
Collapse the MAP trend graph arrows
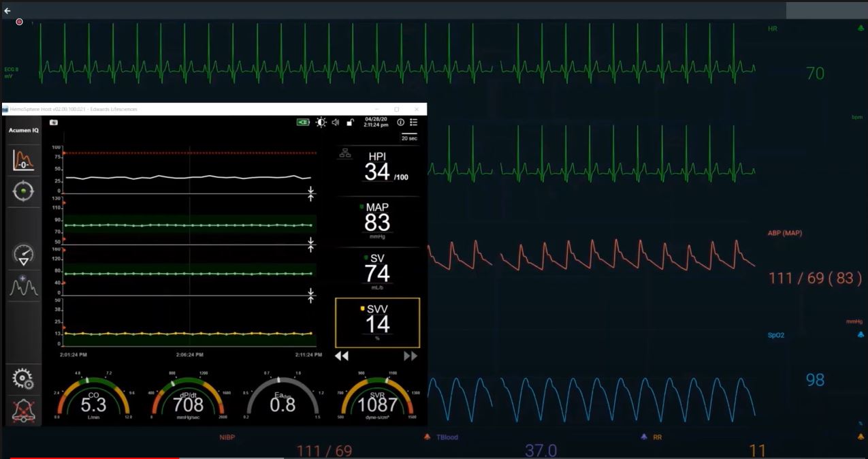[x=310, y=244]
